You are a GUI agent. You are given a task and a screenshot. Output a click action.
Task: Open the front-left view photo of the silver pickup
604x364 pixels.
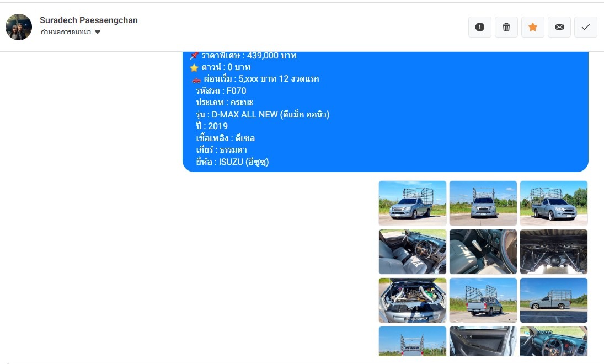click(413, 203)
